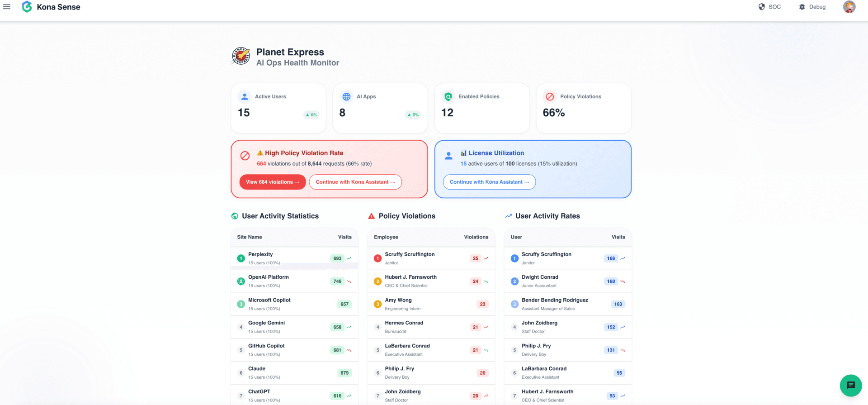Viewport: 868px width, 405px height.
Task: Click the 693 visits badge for Perplexity
Action: [337, 258]
